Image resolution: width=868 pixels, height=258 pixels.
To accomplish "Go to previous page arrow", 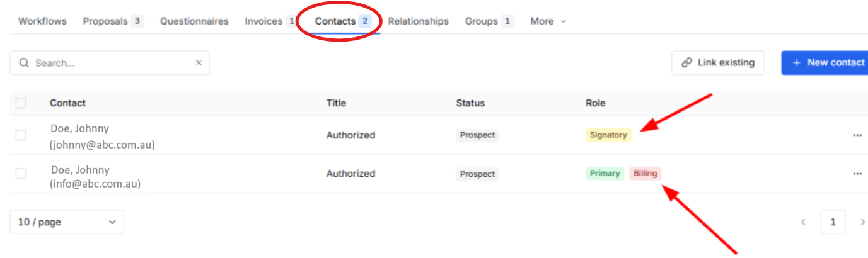I will tap(803, 222).
